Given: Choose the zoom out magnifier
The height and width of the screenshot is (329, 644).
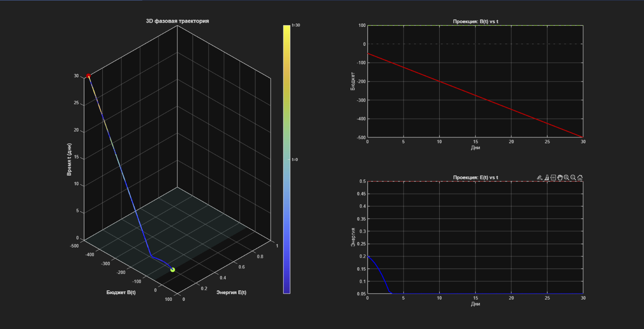Looking at the screenshot, I should point(573,178).
